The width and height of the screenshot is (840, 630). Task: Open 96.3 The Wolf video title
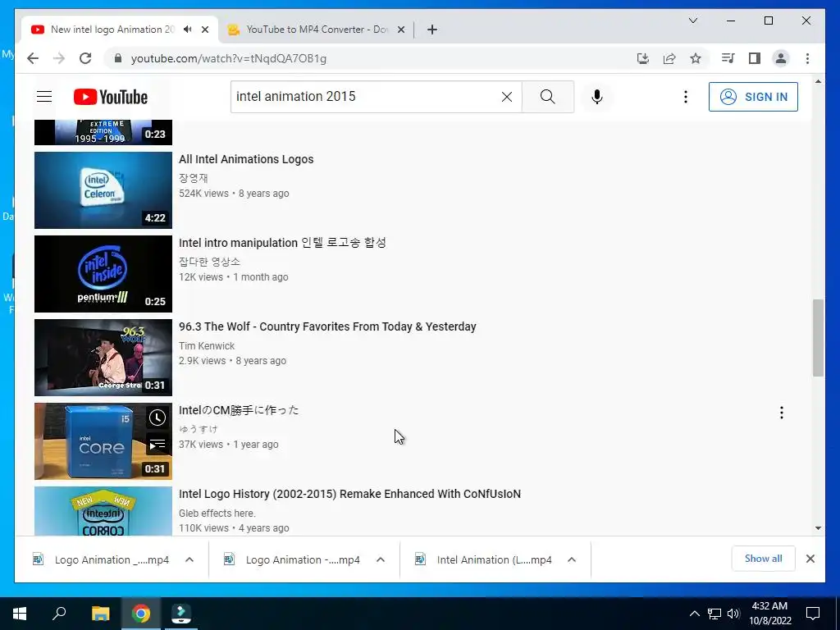(327, 326)
